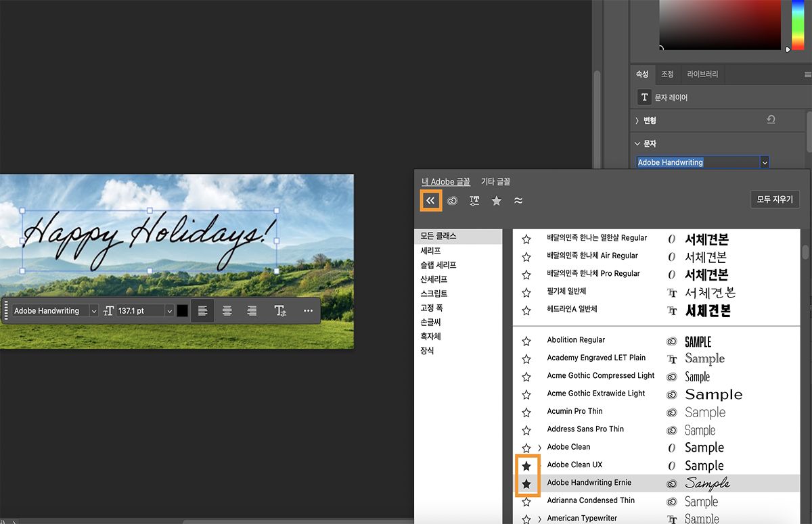The width and height of the screenshot is (812, 524).
Task: Favorite Adrianna Condensed Thin star
Action: point(526,502)
